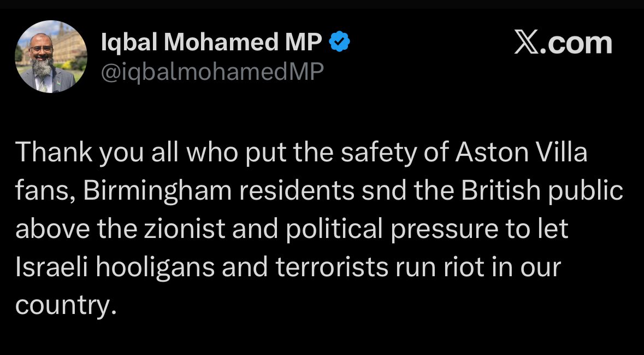The width and height of the screenshot is (644, 355).
Task: Click the X logo in the watermark
Action: tap(527, 44)
